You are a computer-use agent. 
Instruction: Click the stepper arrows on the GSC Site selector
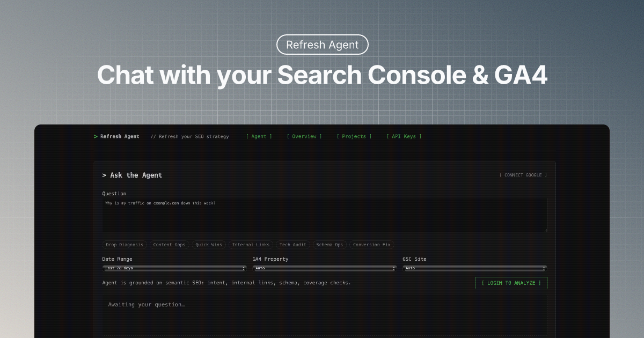click(x=544, y=268)
